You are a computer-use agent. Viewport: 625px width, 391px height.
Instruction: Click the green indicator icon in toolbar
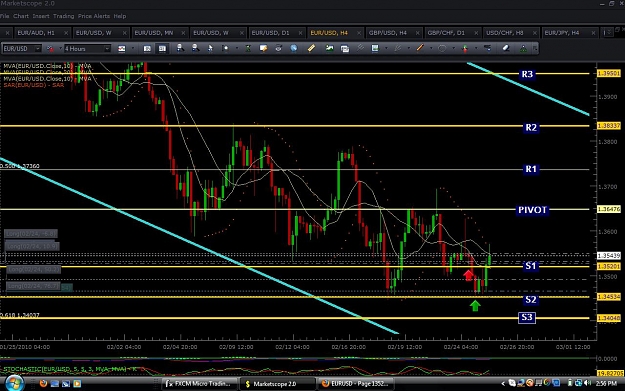[x=248, y=49]
